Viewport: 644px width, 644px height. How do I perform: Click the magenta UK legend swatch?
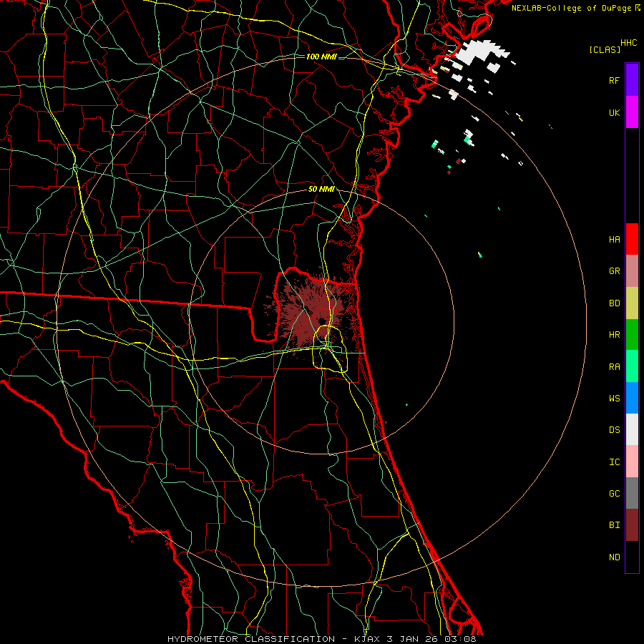[632, 112]
